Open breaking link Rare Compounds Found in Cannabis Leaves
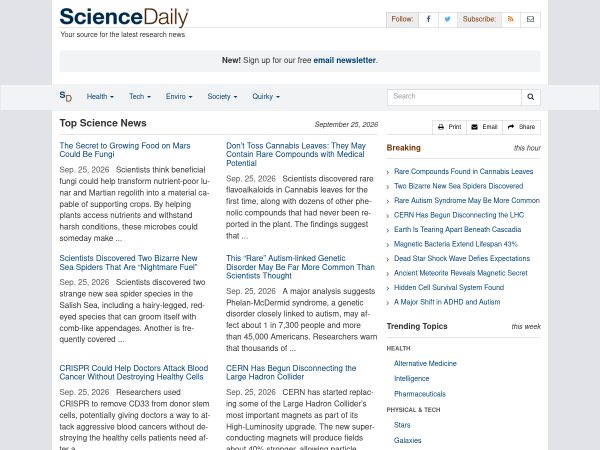 coord(463,171)
